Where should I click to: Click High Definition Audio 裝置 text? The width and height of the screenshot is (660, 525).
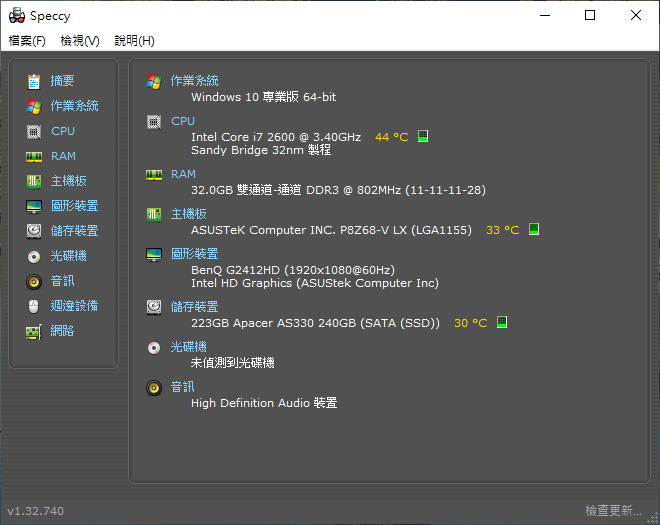pos(264,403)
